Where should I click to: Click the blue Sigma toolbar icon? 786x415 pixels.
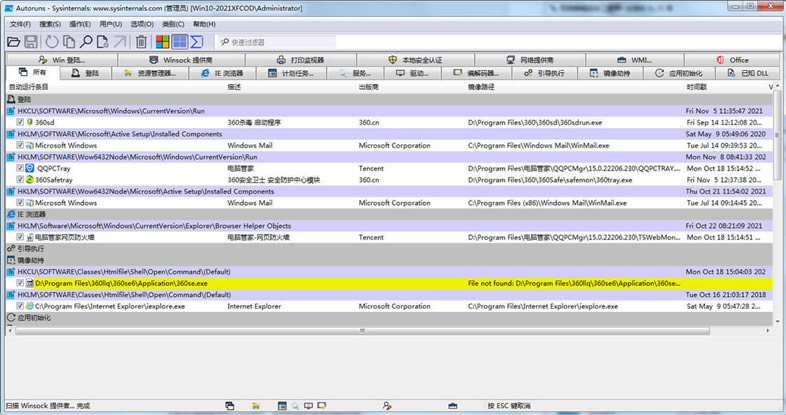tap(197, 42)
